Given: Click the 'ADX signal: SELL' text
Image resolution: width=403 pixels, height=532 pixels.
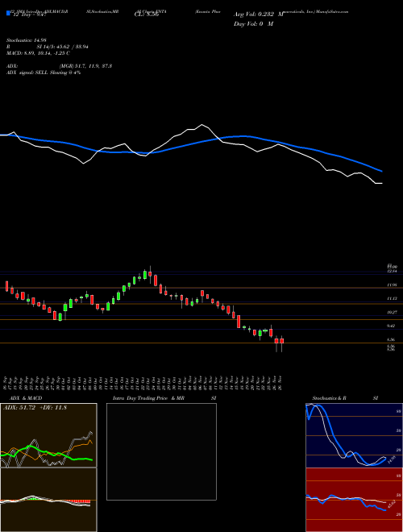Looking at the screenshot, I should [x=27, y=73].
